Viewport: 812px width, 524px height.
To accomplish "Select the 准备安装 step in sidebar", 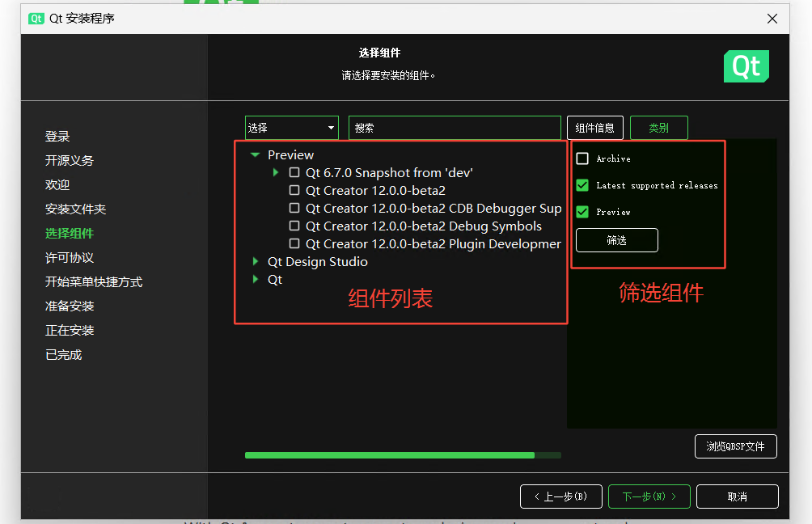I will pos(70,306).
